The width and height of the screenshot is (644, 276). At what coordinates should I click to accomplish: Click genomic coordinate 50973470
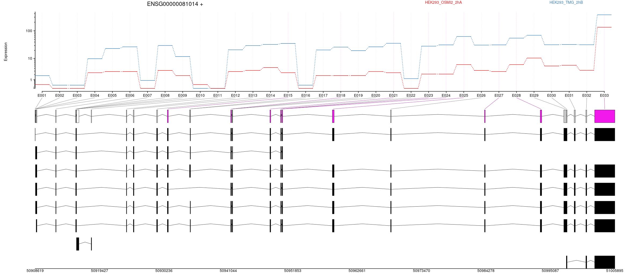pyautogui.click(x=422, y=271)
